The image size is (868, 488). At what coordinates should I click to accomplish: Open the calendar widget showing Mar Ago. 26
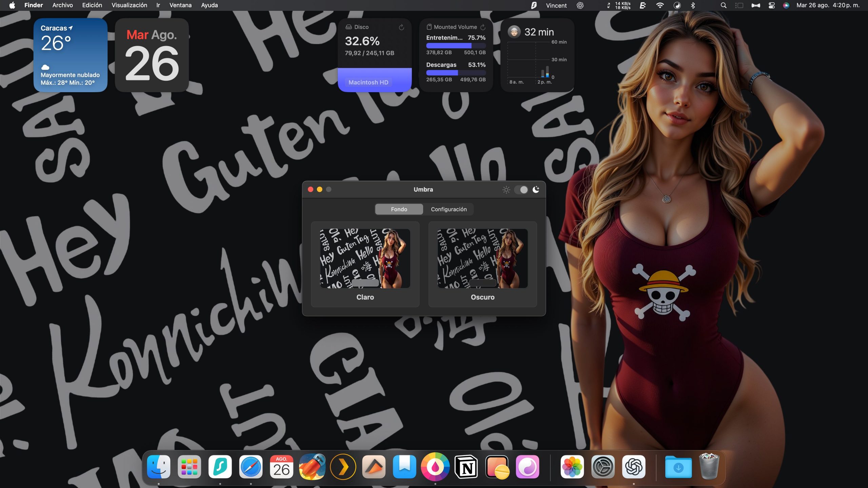click(152, 55)
